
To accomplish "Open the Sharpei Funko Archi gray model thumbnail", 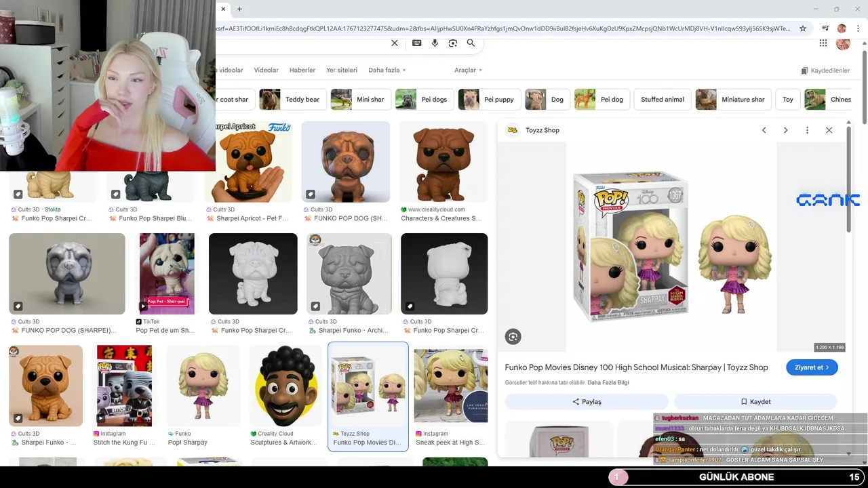I will coord(349,274).
